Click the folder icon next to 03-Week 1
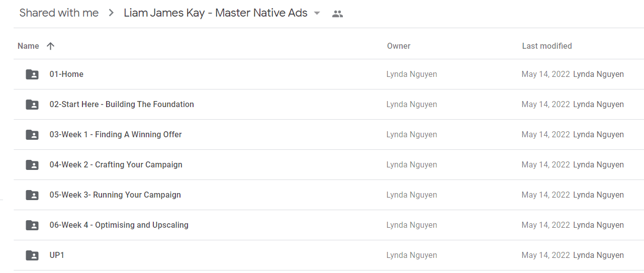644x273 pixels. (32, 135)
